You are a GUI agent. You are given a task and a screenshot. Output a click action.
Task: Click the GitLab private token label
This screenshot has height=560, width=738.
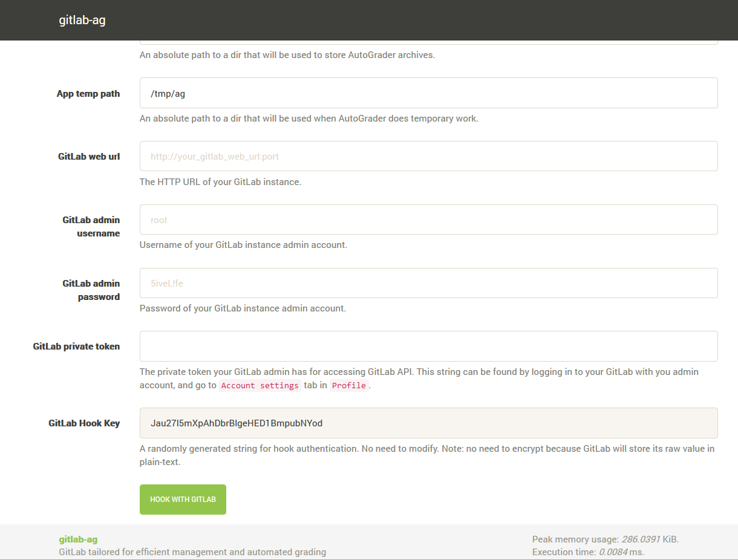coord(76,347)
